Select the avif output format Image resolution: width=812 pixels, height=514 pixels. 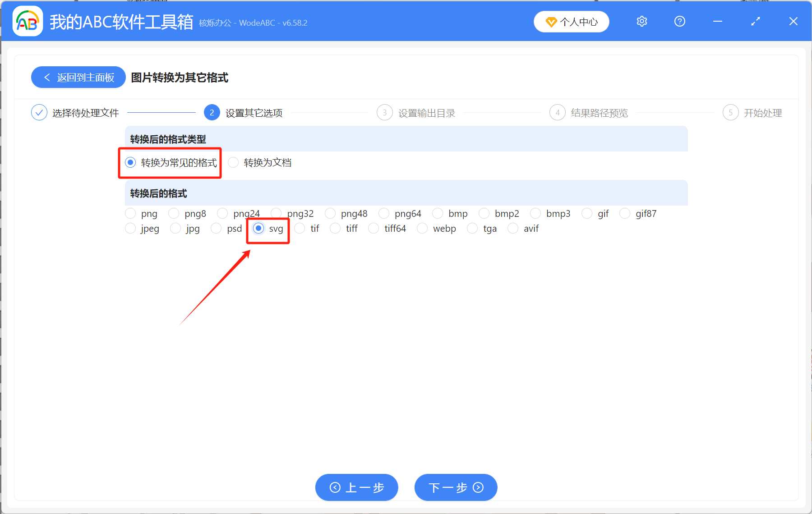513,228
